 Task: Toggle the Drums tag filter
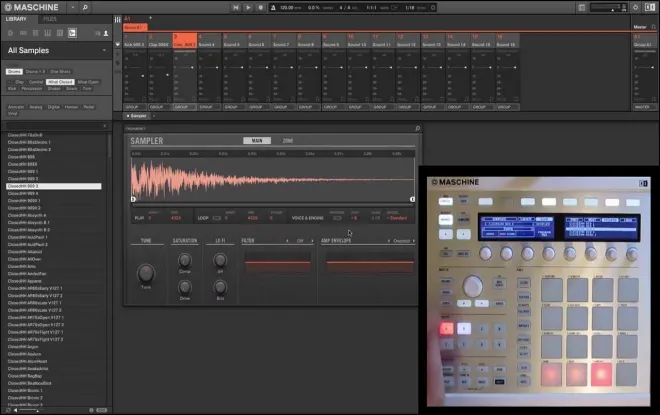14,72
